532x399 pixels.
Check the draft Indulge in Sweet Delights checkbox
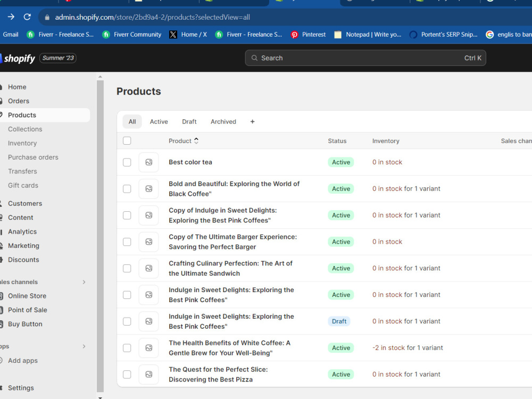pyautogui.click(x=127, y=321)
